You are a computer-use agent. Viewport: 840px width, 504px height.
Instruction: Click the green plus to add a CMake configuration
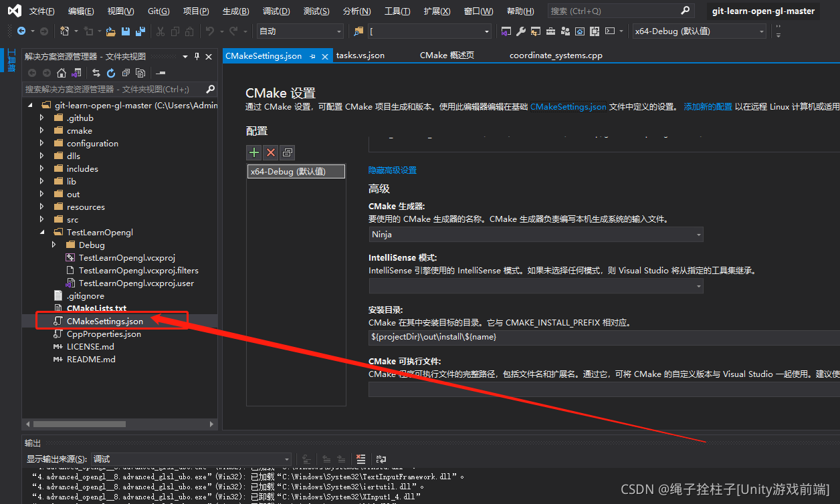pyautogui.click(x=254, y=152)
